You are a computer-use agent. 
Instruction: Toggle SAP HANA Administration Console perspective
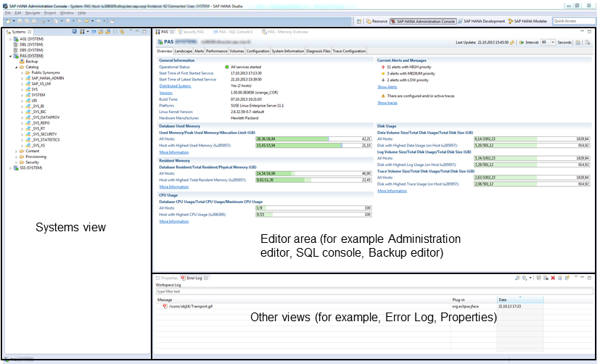[423, 21]
